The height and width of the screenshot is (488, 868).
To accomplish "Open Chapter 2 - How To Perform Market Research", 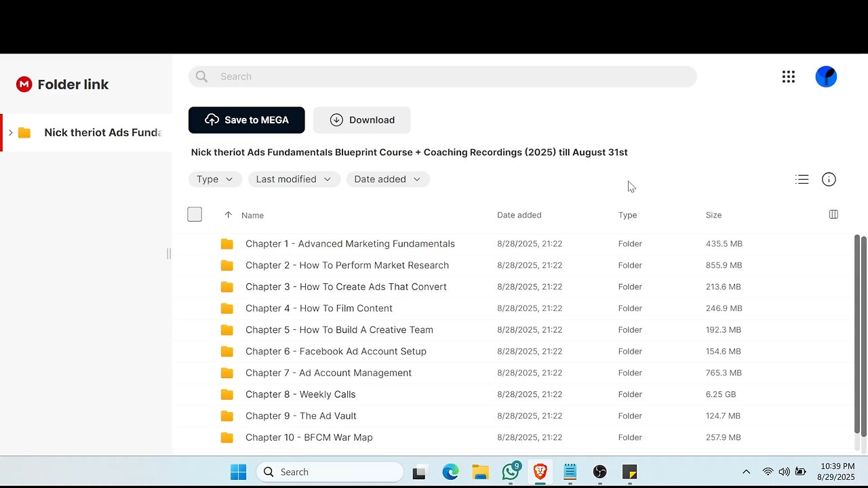I will point(347,265).
